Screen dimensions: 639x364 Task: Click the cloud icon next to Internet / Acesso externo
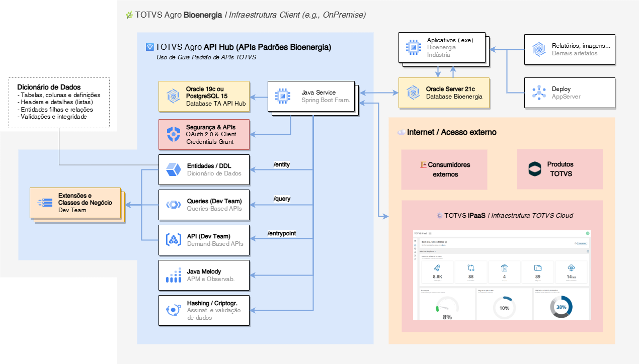click(x=401, y=132)
